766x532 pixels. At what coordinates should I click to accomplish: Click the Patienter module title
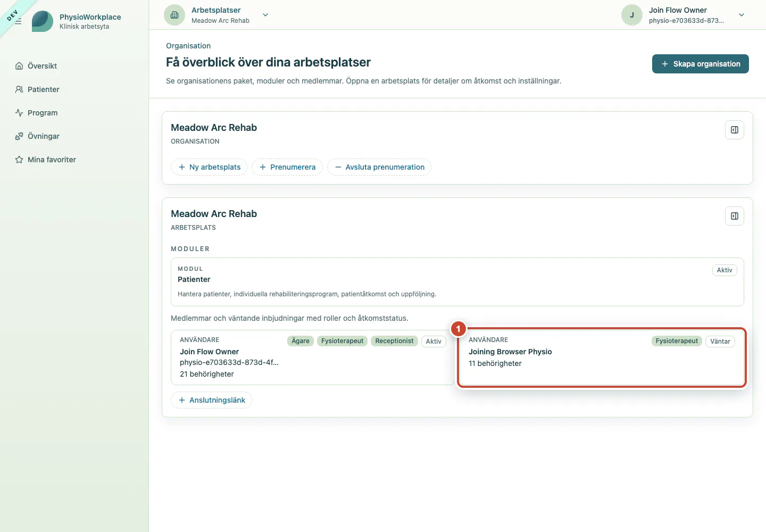pos(194,279)
